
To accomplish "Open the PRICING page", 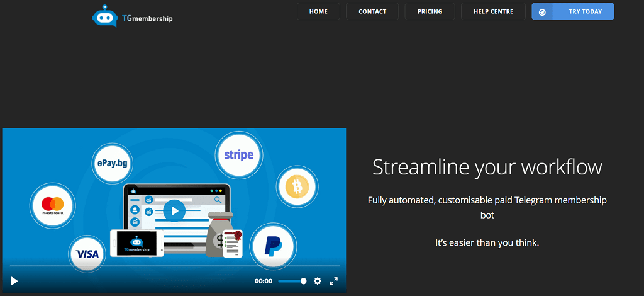I will pos(430,11).
